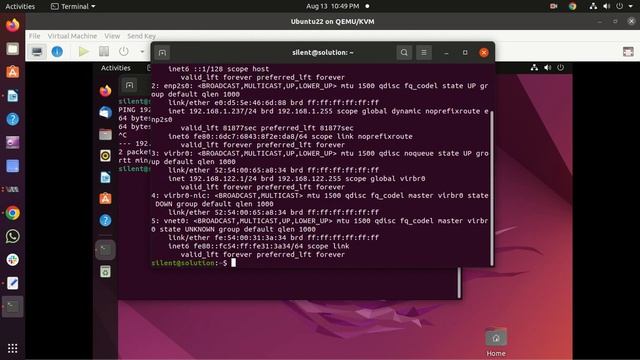Open Rhythmbox in guest VM dock
This screenshot has width=640, height=360.
click(x=105, y=156)
